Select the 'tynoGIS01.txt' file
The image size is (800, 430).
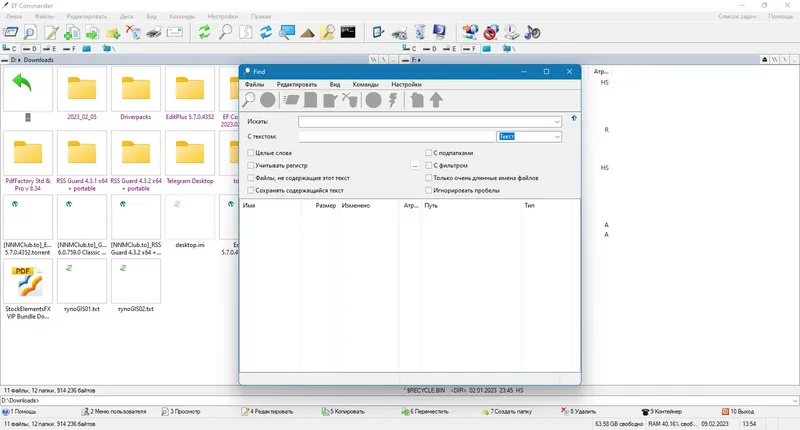click(82, 286)
